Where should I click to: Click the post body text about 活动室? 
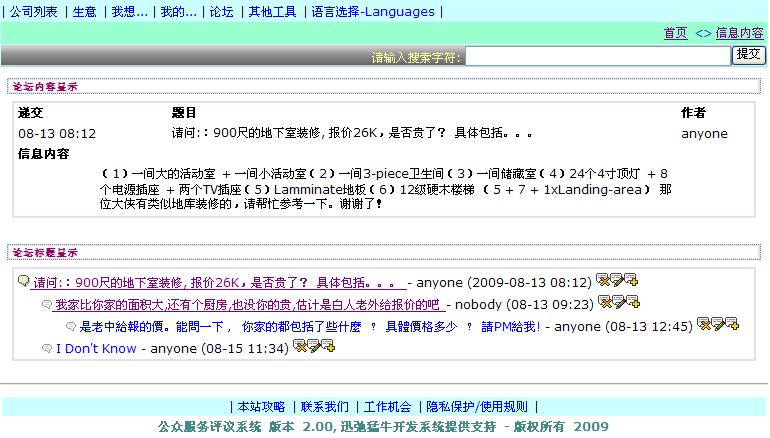(385, 189)
